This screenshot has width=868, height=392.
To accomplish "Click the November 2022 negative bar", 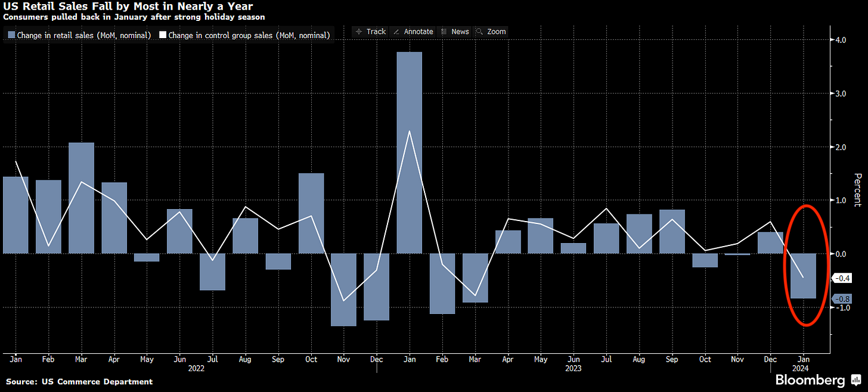I will [x=343, y=290].
